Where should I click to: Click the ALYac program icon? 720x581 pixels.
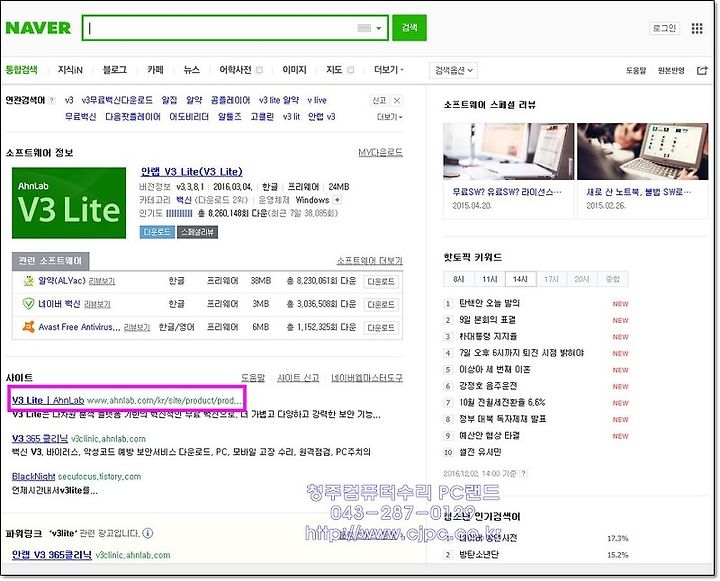click(x=28, y=281)
